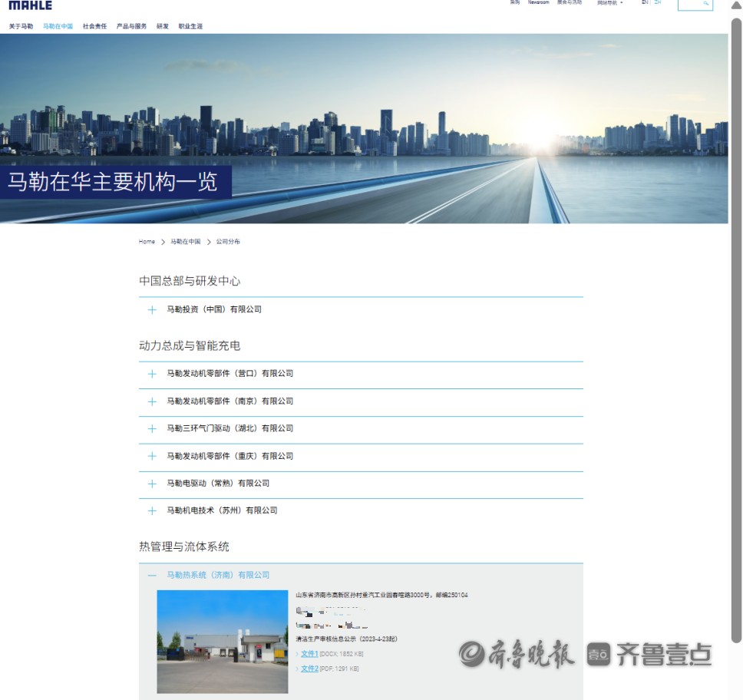Open the Newsroom link

pos(538,2)
